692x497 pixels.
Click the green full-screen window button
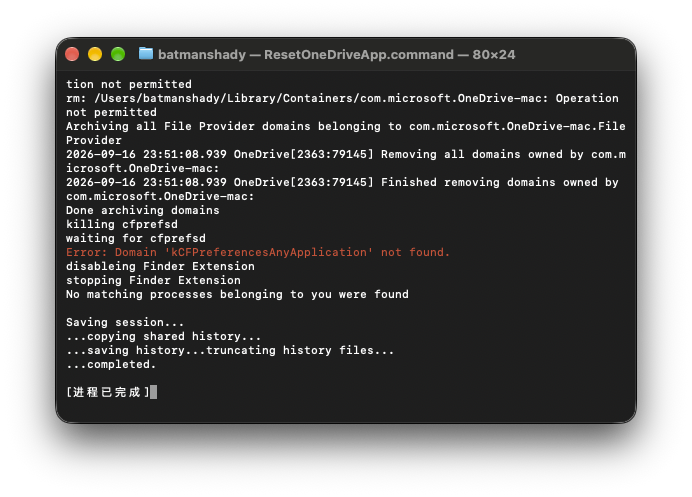coord(118,54)
